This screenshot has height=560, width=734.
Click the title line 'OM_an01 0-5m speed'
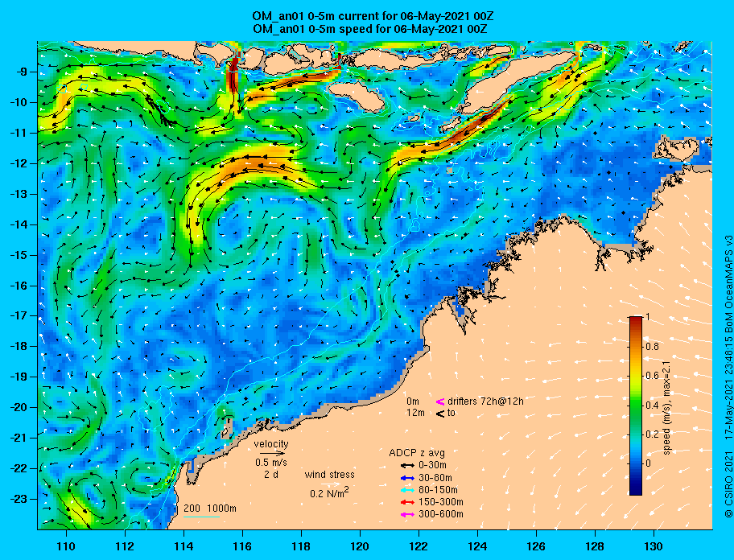tap(369, 28)
